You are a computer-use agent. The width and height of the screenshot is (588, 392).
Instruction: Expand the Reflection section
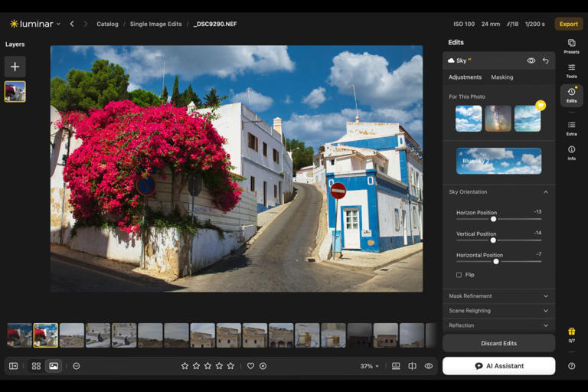click(498, 325)
